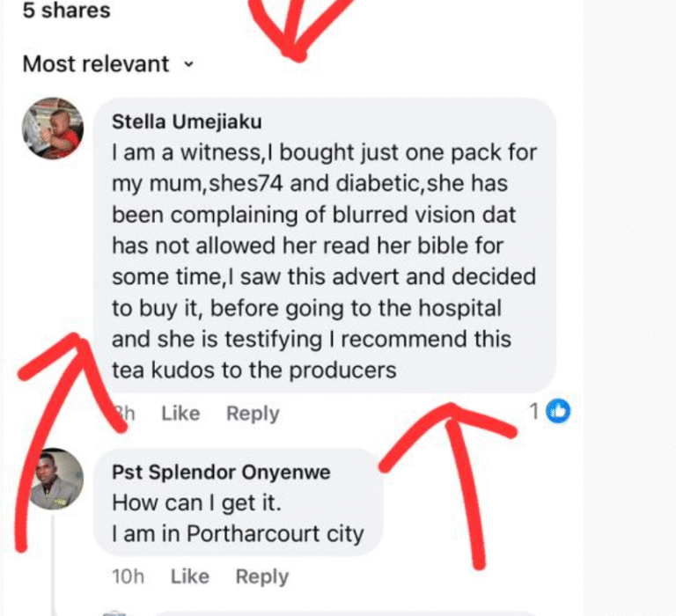Reply to Stella Umejiaku's comment
The width and height of the screenshot is (676, 616).
click(x=253, y=414)
